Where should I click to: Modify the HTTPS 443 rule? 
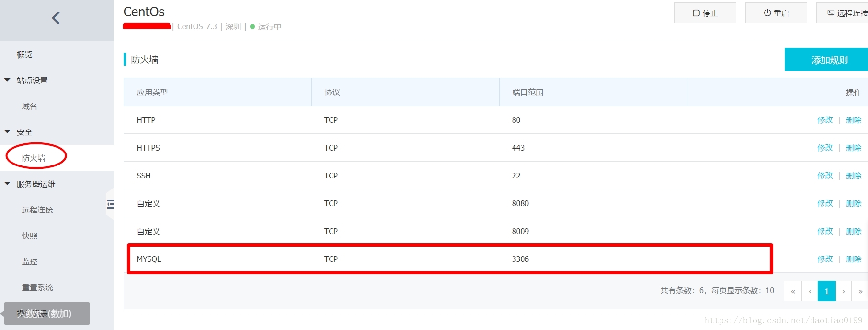[825, 148]
